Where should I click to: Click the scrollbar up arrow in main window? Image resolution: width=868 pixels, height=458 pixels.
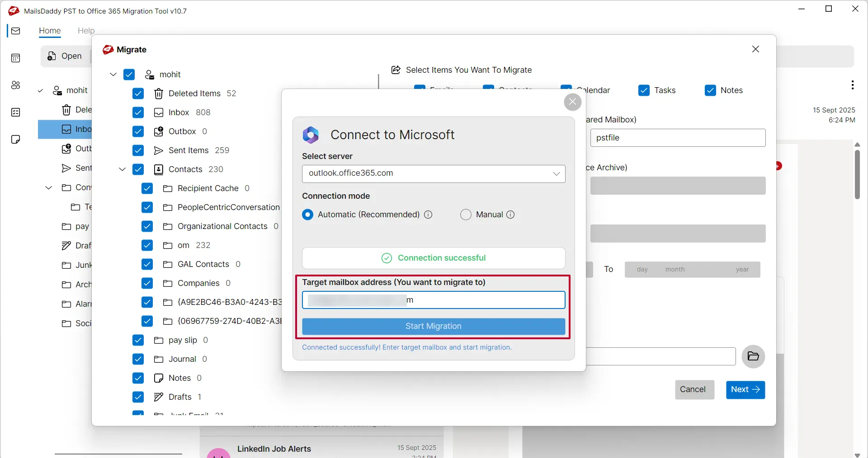tap(857, 145)
